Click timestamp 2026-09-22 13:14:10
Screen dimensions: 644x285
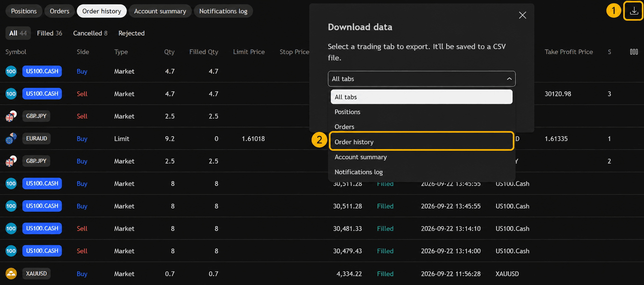coord(451,229)
